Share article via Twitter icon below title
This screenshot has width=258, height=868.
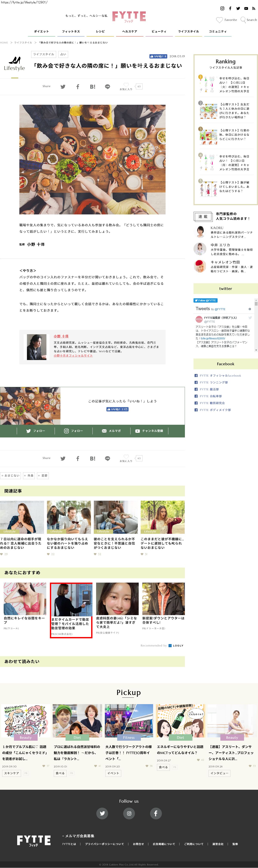pyautogui.click(x=63, y=87)
